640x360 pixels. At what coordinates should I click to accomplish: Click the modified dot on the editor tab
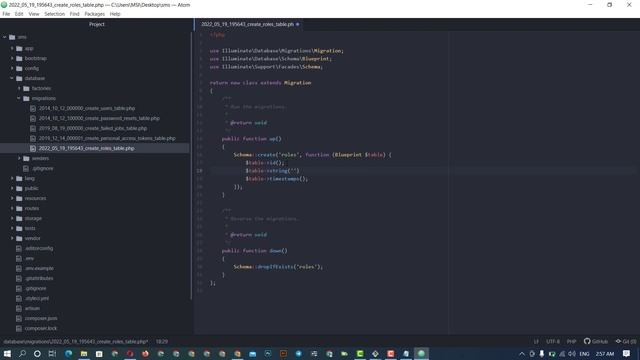[298, 24]
